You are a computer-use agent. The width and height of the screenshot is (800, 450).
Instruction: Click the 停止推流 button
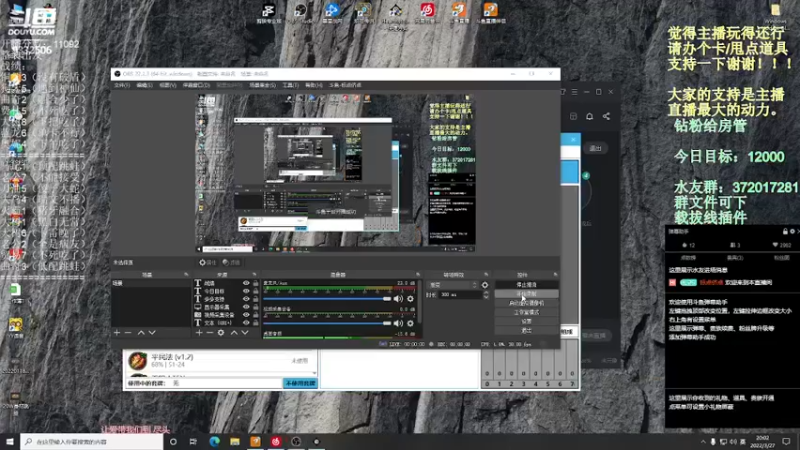click(527, 285)
